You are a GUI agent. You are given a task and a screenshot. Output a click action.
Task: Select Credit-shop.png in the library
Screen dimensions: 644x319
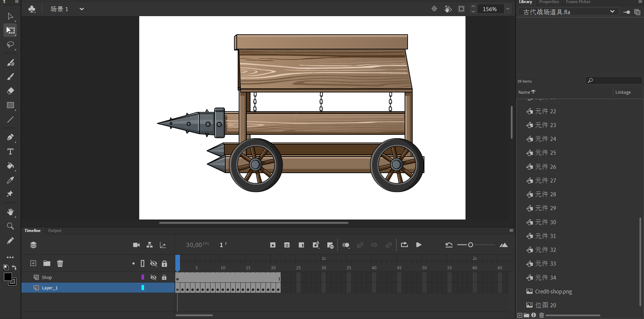(553, 291)
